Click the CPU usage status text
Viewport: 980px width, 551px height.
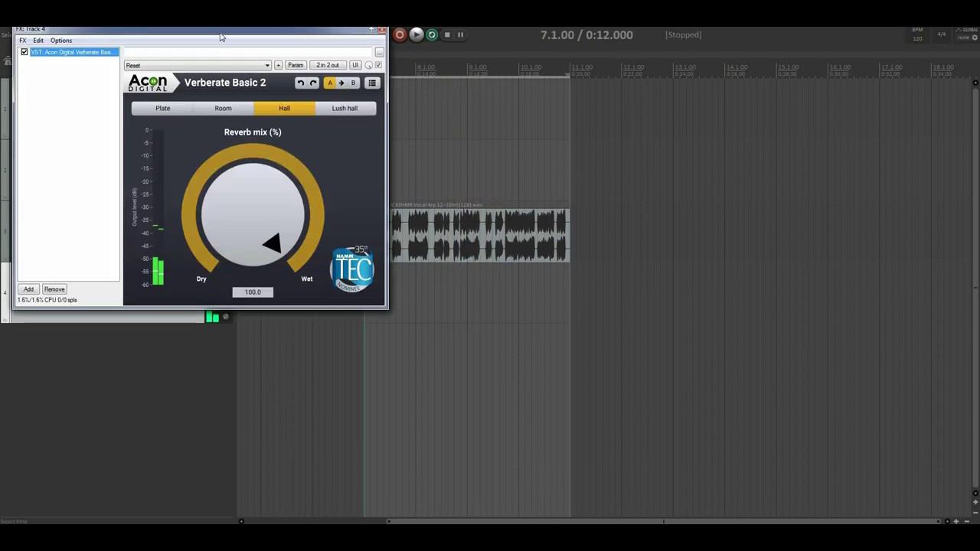pyautogui.click(x=47, y=300)
